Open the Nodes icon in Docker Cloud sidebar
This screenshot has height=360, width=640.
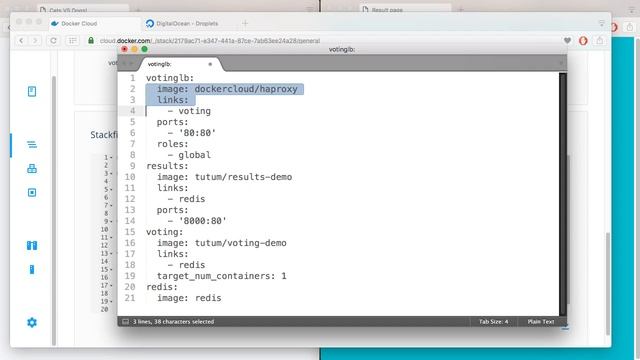32,269
